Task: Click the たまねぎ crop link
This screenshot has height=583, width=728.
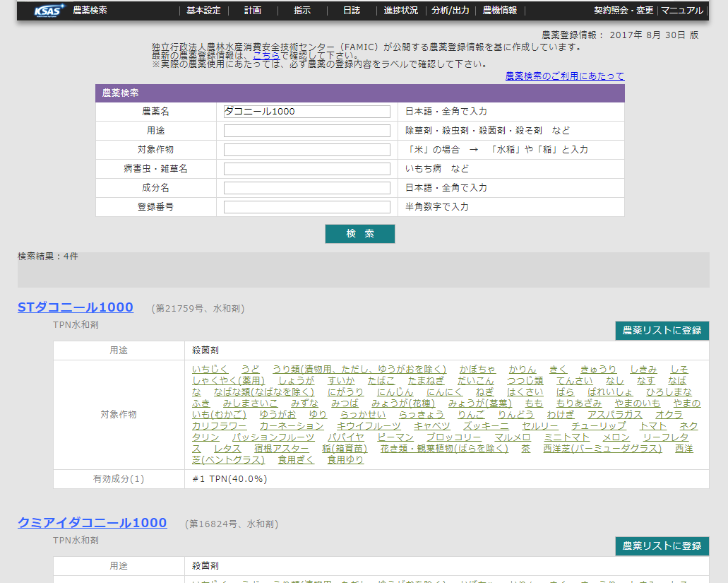Action: (x=426, y=380)
